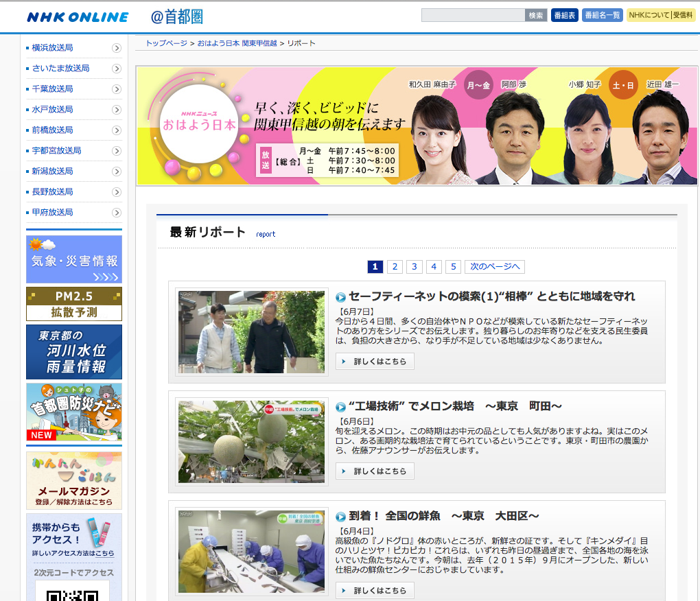This screenshot has height=601, width=700.
Task: Go to page 2 of reports
Action: coord(395,267)
